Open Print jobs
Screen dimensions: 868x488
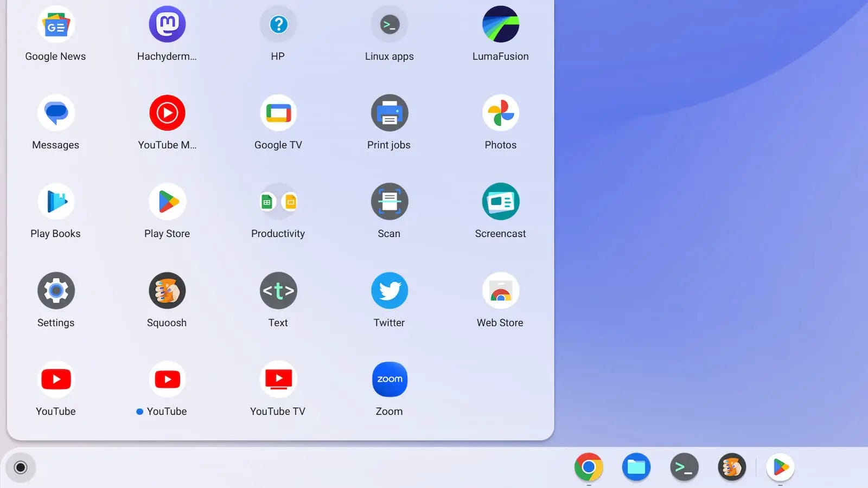pos(390,113)
